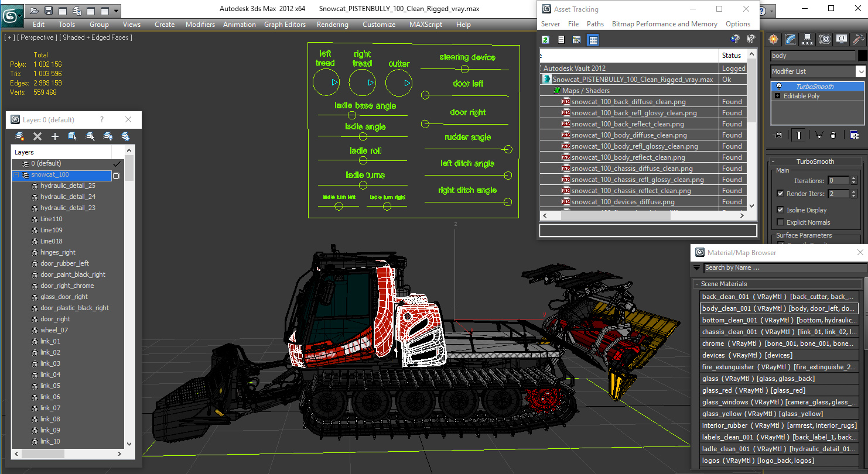The image size is (868, 474).
Task: Click the Tree View icon in Asset Tracking toolbar
Action: (577, 40)
